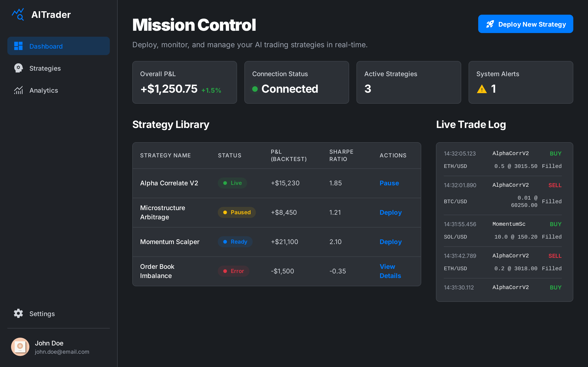
Task: Deploy the Momentum Scalper strategy
Action: pos(390,242)
